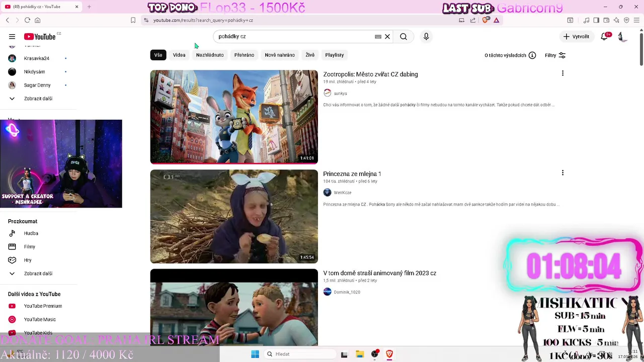644x362 pixels.
Task: Open Nikdysám subscription channel
Action: click(x=34, y=72)
